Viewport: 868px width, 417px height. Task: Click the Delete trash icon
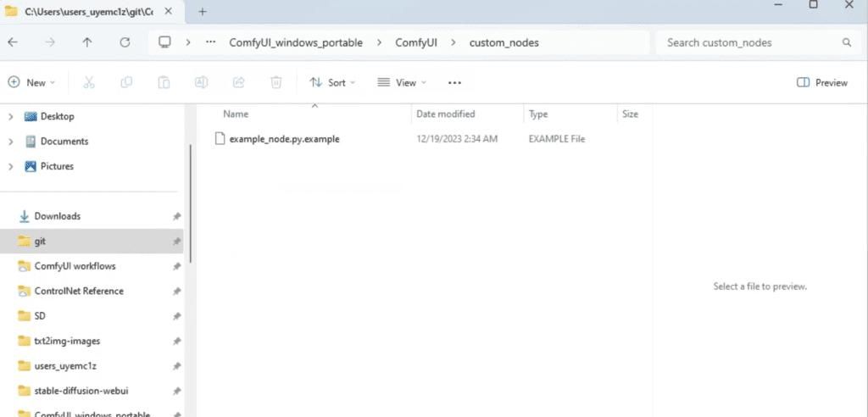click(x=275, y=82)
